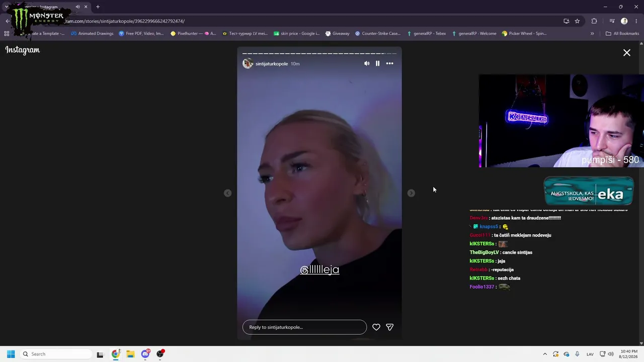Open the Windows Start menu

coord(11,354)
